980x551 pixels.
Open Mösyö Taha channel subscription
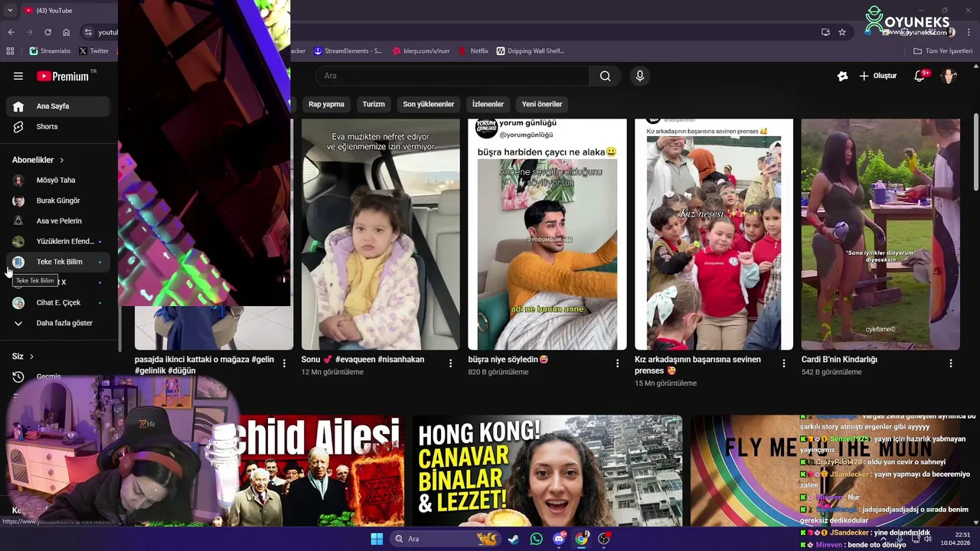coord(58,181)
